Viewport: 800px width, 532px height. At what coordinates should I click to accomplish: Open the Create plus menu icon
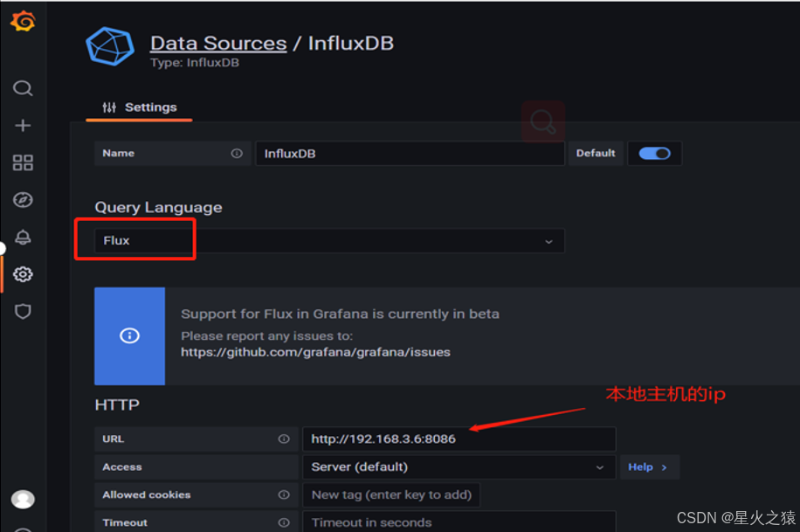pyautogui.click(x=23, y=126)
